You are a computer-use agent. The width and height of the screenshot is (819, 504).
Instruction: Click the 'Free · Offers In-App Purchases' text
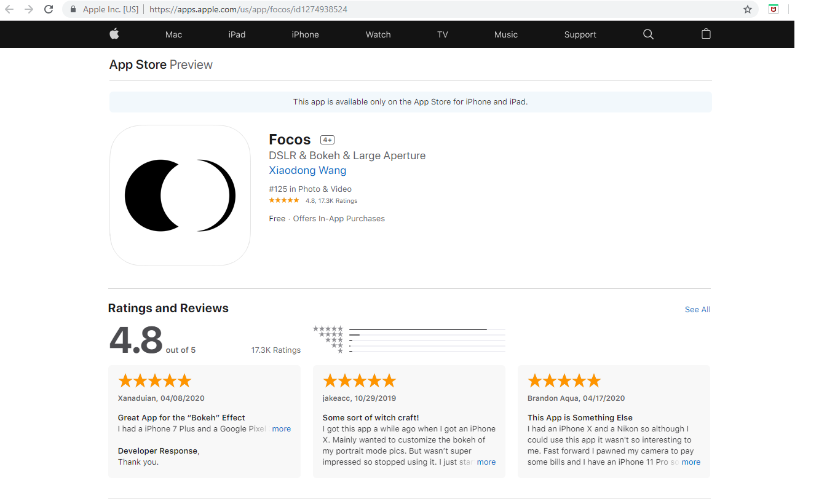click(x=327, y=218)
